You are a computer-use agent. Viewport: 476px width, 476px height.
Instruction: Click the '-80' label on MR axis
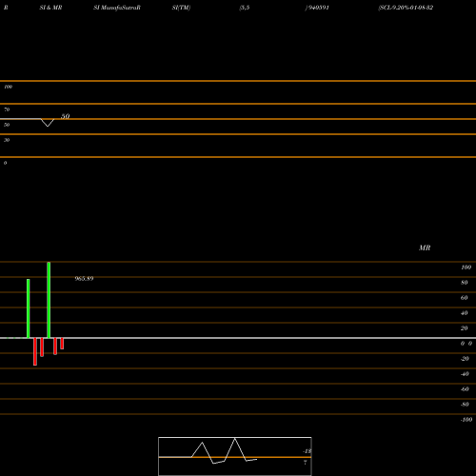(465, 405)
